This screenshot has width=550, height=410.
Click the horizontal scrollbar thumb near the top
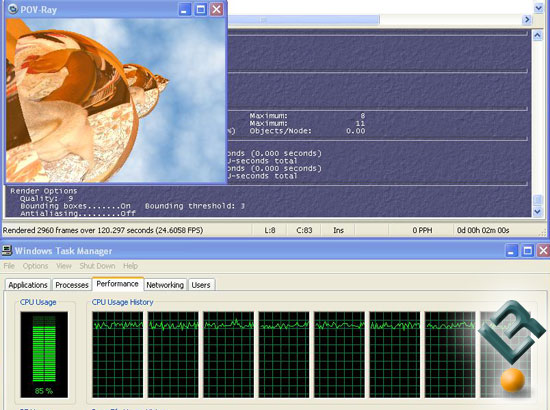click(303, 20)
